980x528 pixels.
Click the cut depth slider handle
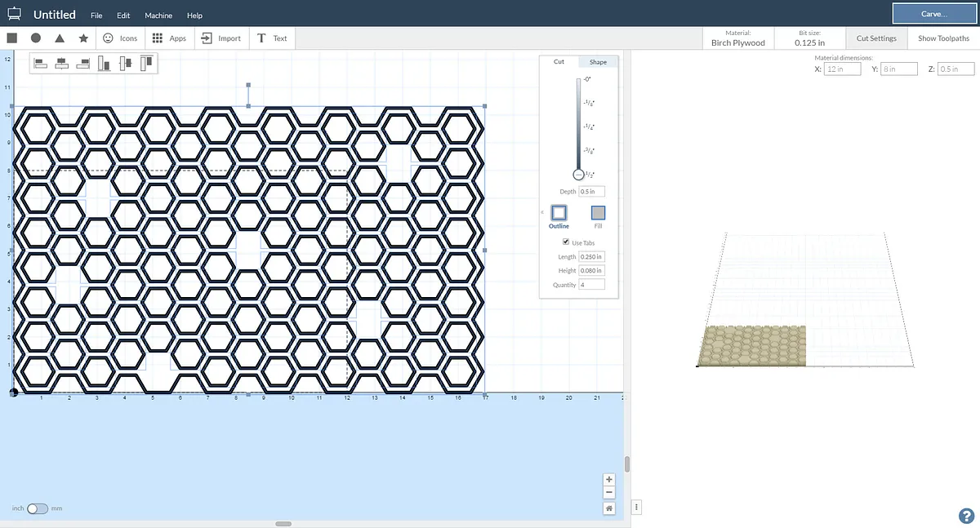click(x=578, y=174)
